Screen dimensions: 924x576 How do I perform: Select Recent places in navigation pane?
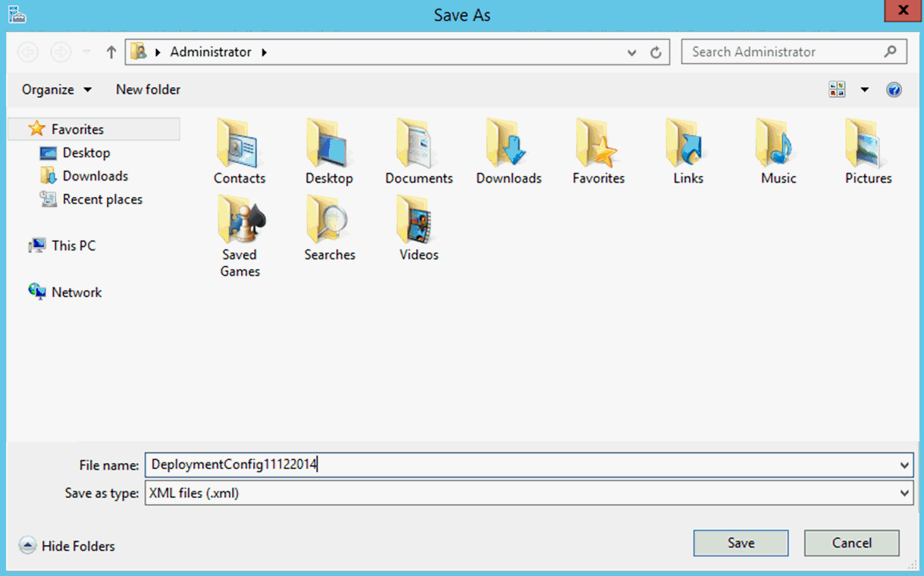coord(91,199)
